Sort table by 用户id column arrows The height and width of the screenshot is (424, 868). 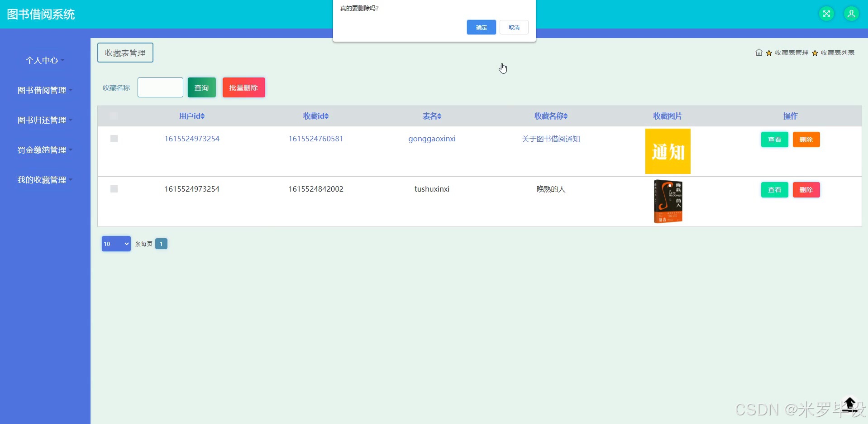(x=203, y=116)
